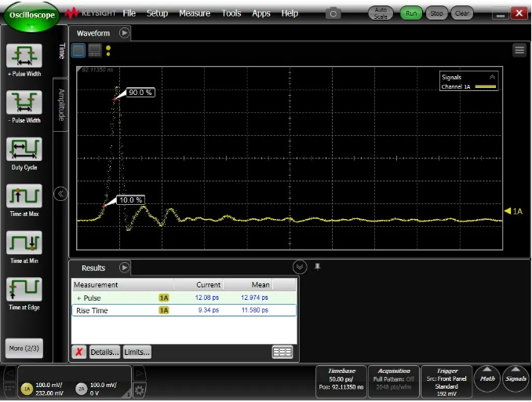532x402 pixels.
Task: Choose the Time at Max measurement
Action: point(24,196)
